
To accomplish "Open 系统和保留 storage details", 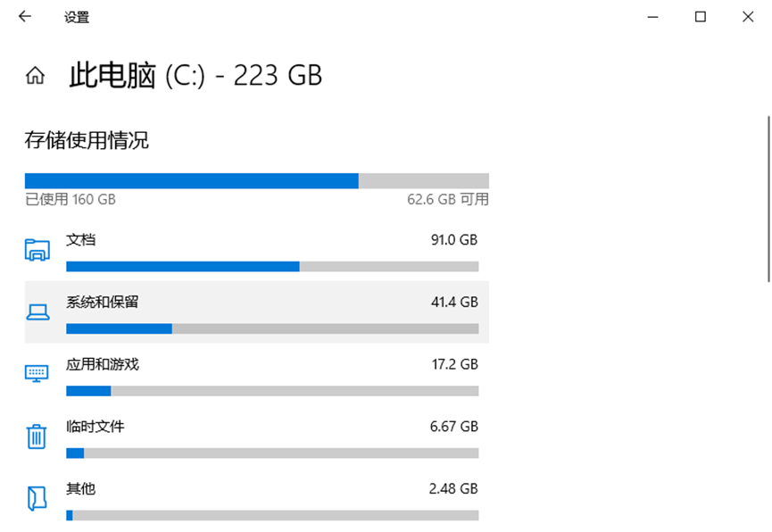I will tap(103, 303).
